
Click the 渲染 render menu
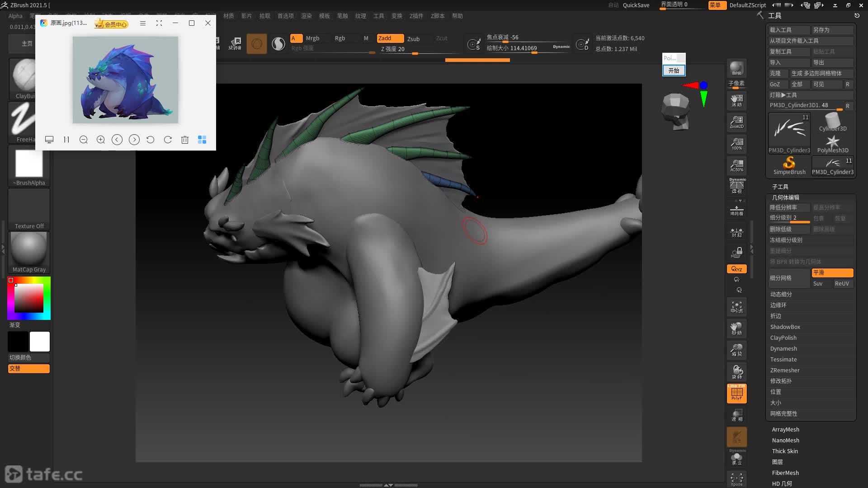305,15
